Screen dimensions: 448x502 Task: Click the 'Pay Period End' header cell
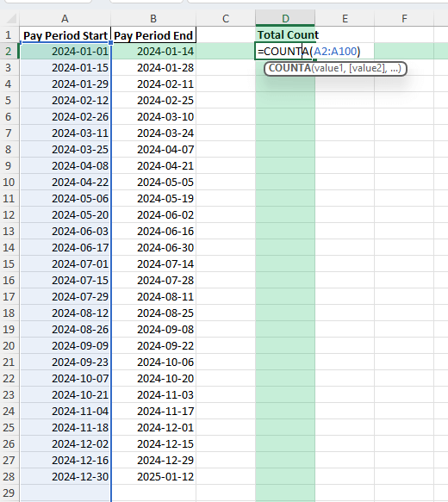(x=153, y=35)
